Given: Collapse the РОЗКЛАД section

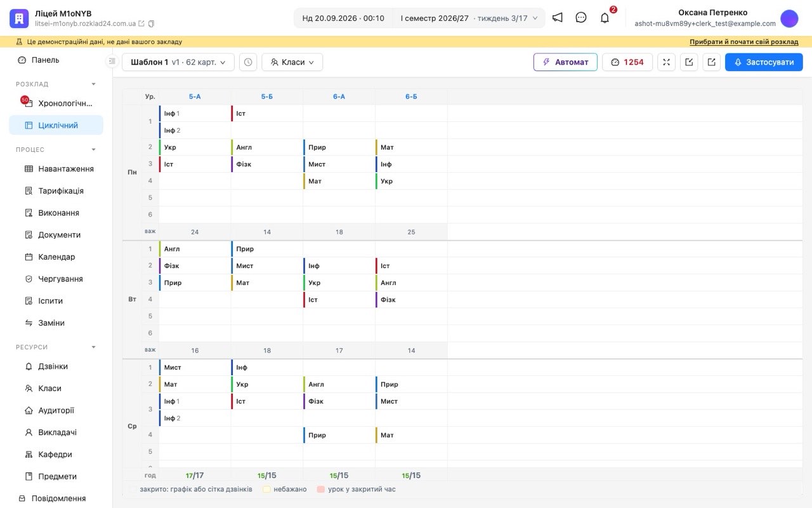Looking at the screenshot, I should coord(94,84).
